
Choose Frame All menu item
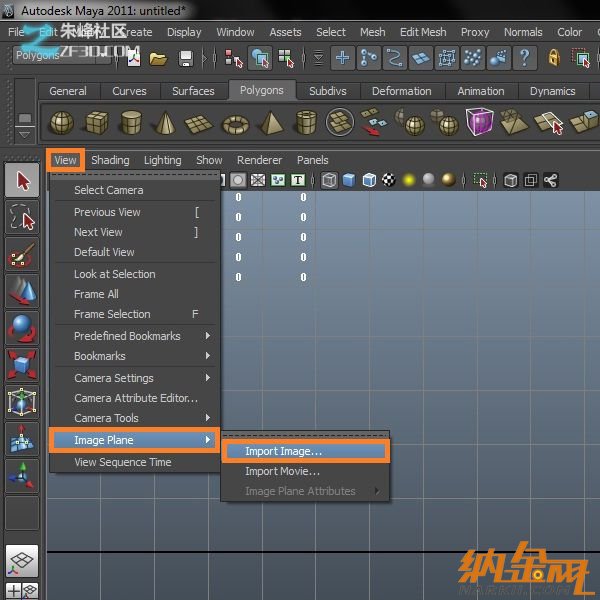[135, 294]
